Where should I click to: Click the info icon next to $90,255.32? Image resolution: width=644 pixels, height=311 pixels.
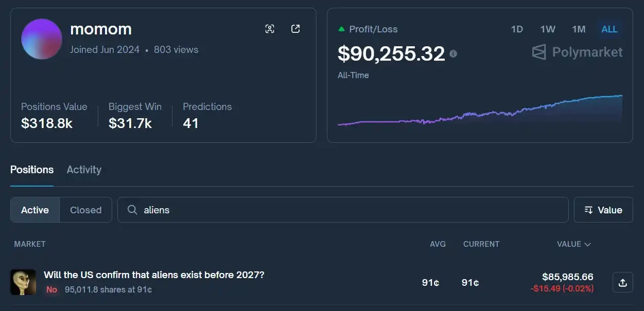point(453,53)
